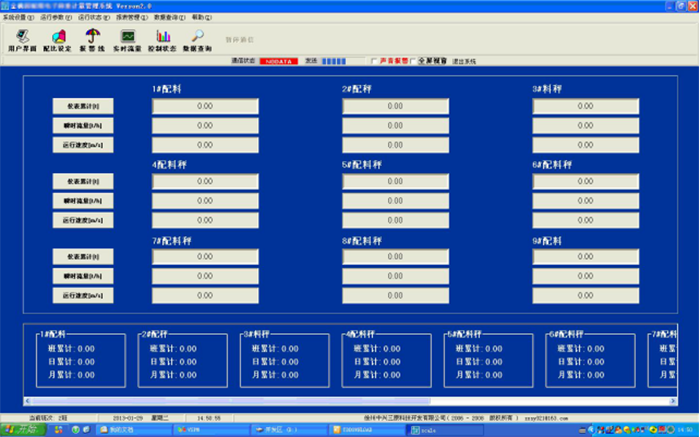Click the 用户界面 toolbar icon
The image size is (700, 437).
[22, 39]
